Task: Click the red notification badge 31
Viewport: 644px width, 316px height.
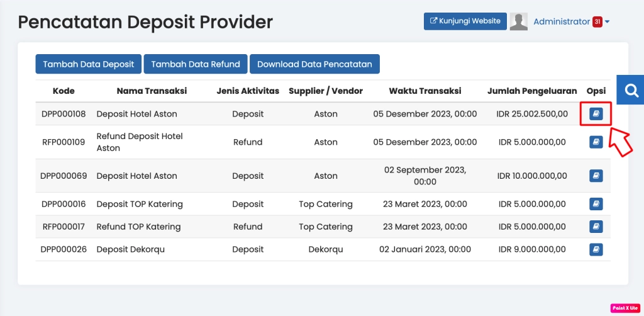Action: [x=597, y=21]
